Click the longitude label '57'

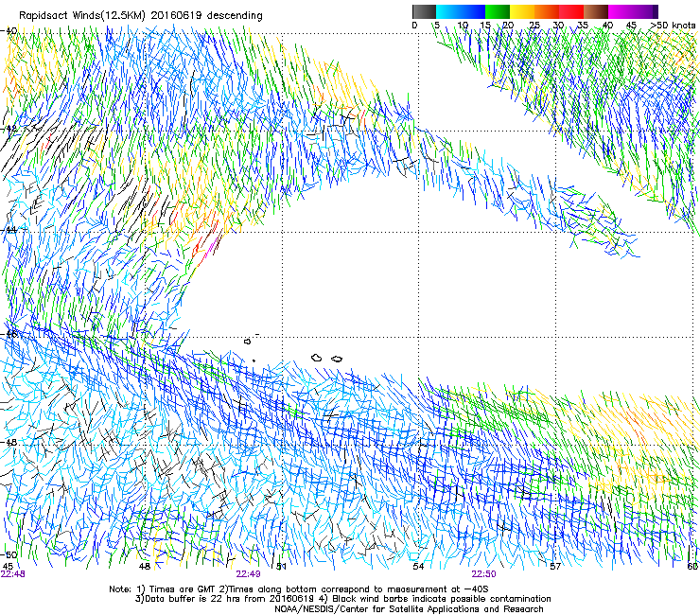[x=555, y=567]
